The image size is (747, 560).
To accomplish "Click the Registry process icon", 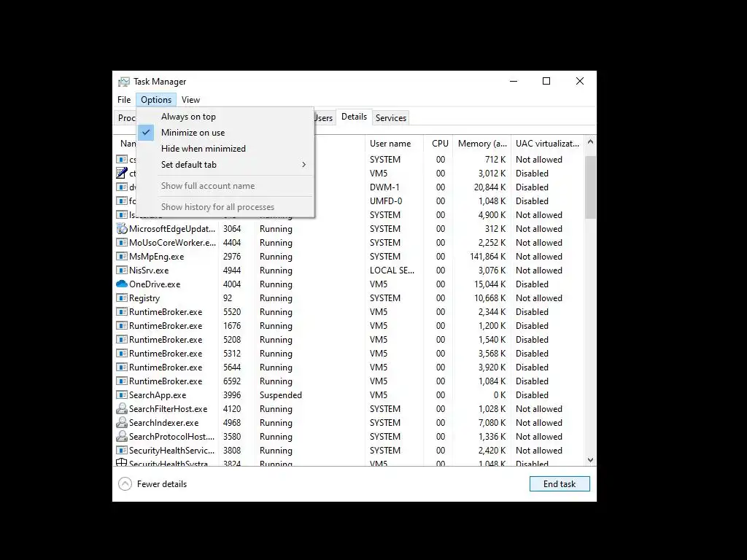I will pos(122,298).
